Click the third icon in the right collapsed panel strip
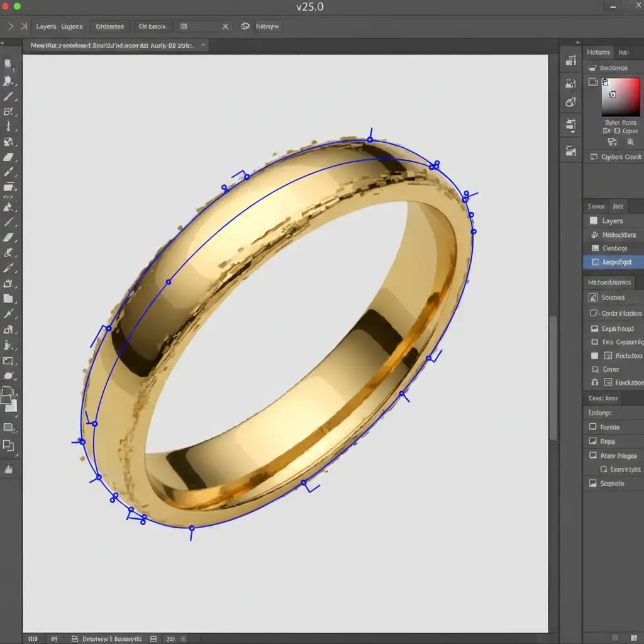Image resolution: width=644 pixels, height=644 pixels. click(x=571, y=102)
